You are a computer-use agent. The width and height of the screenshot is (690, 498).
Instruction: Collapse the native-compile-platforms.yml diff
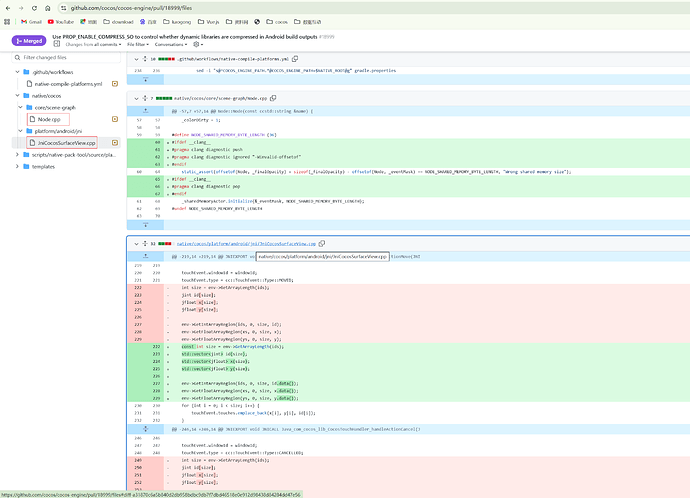click(x=136, y=59)
